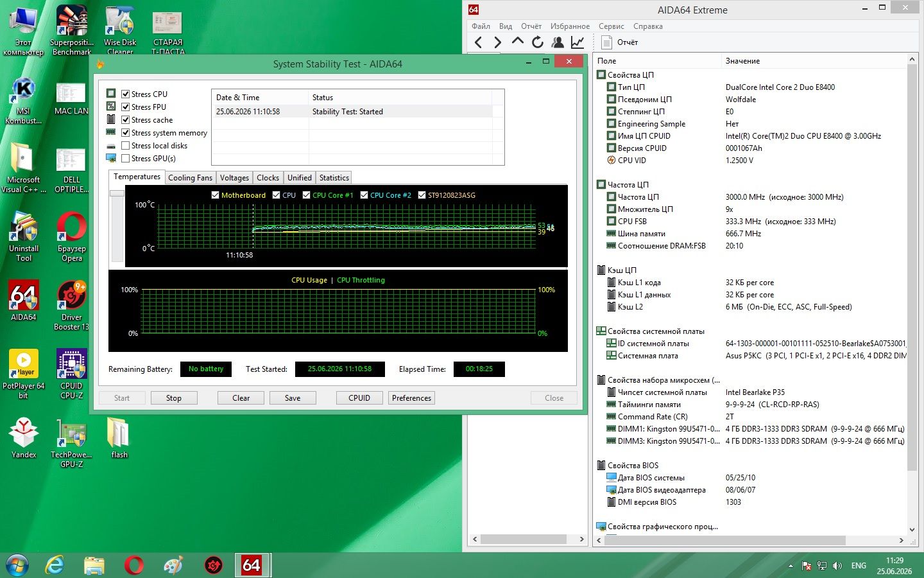Launch AIDA64 desktop shortcut

pyautogui.click(x=24, y=300)
